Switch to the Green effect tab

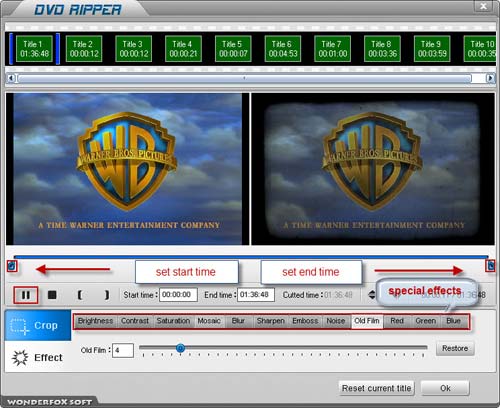click(426, 321)
